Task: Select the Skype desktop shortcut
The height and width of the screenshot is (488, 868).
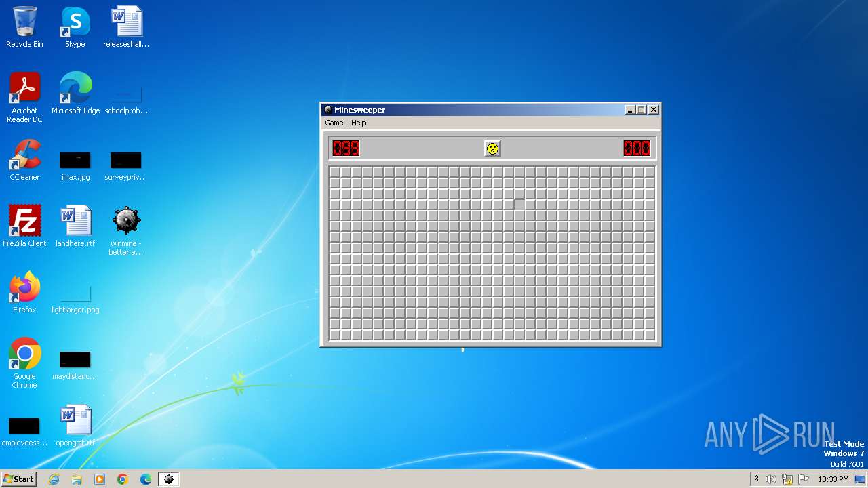Action: click(x=75, y=28)
